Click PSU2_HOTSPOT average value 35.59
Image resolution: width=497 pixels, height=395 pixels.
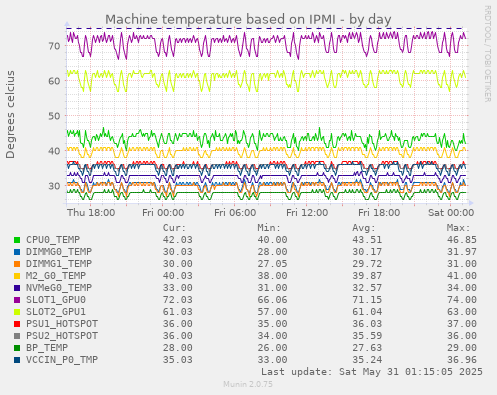(367, 336)
